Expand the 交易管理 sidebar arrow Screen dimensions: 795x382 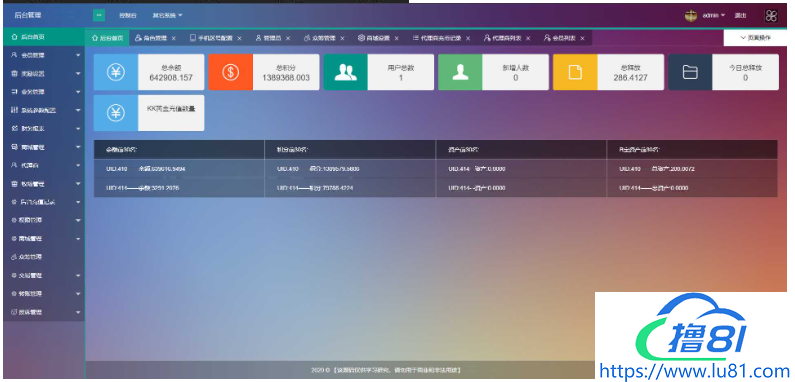[78, 275]
